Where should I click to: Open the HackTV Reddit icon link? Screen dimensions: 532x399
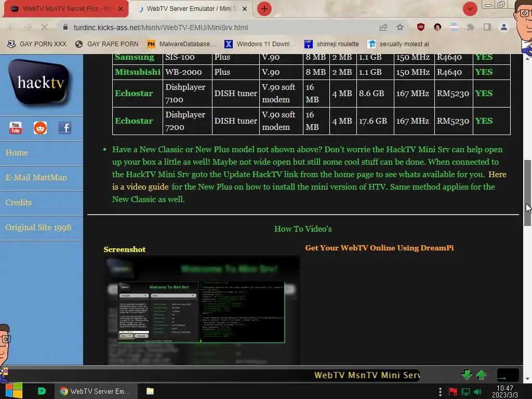click(x=40, y=128)
